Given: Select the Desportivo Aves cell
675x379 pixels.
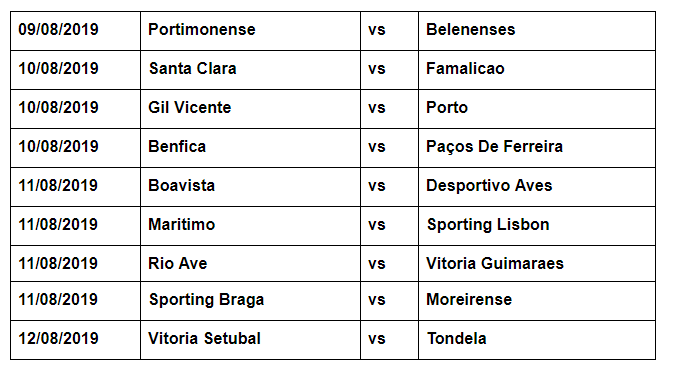Looking at the screenshot, I should pos(537,187).
